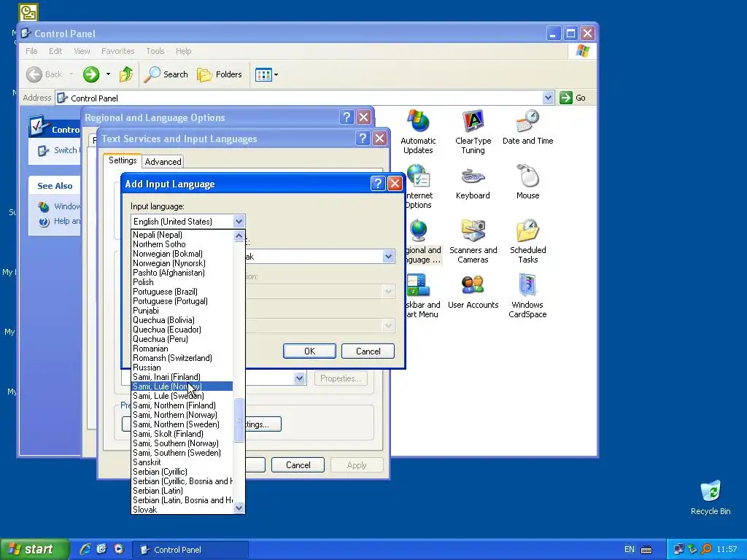This screenshot has width=747, height=560.
Task: Click language list scroll up arrow
Action: coord(239,236)
